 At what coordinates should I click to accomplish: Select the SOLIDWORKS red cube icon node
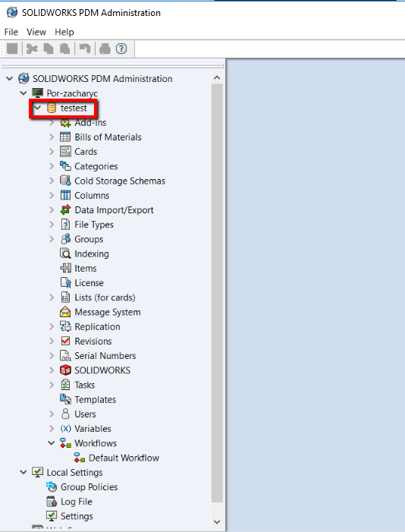[x=65, y=370]
